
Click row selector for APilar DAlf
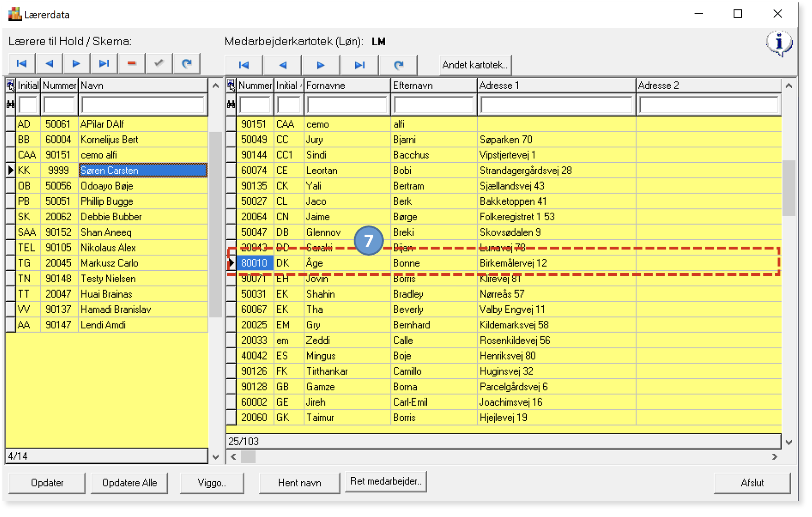pyautogui.click(x=10, y=124)
